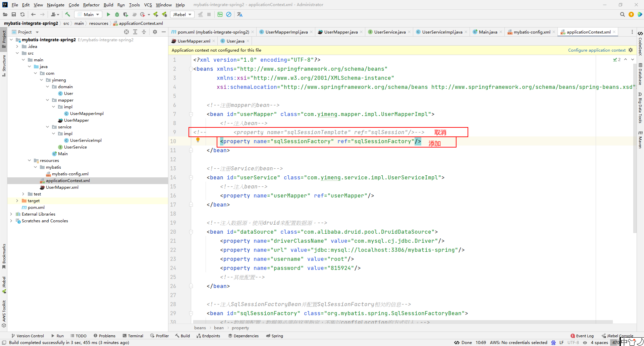Click Expand All icon in Project panel

pyautogui.click(x=135, y=32)
